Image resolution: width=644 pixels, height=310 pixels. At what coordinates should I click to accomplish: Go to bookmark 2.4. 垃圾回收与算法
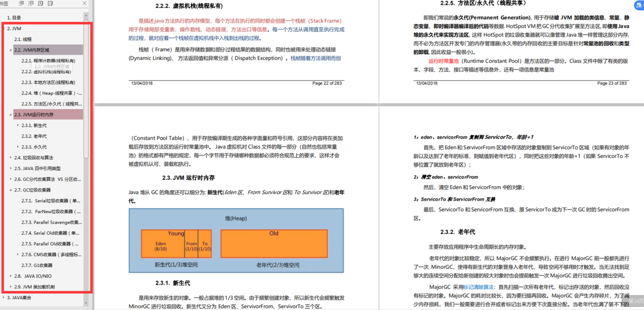(x=34, y=158)
